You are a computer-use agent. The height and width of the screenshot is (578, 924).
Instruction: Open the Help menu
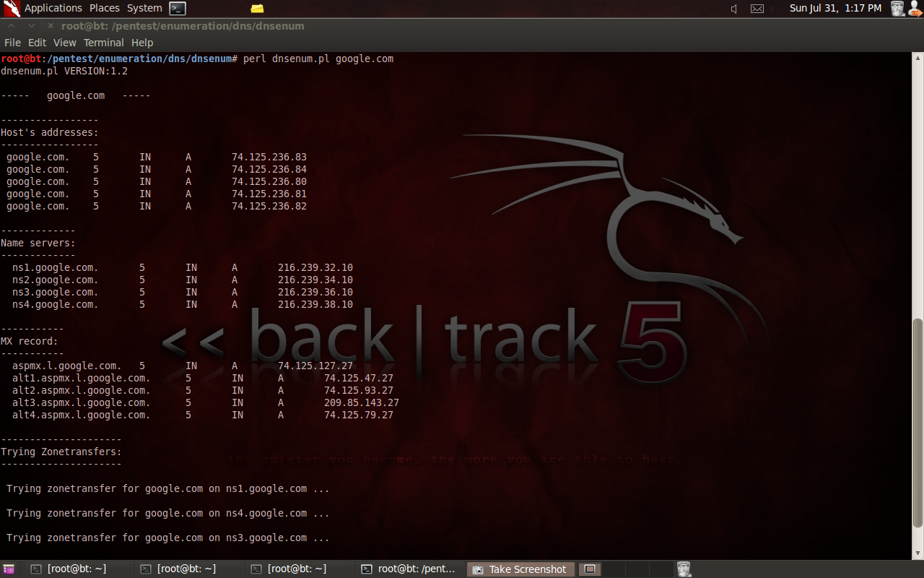click(142, 43)
